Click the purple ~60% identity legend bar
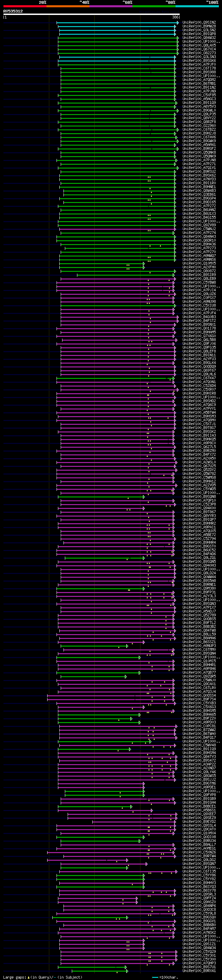 (111, 6)
